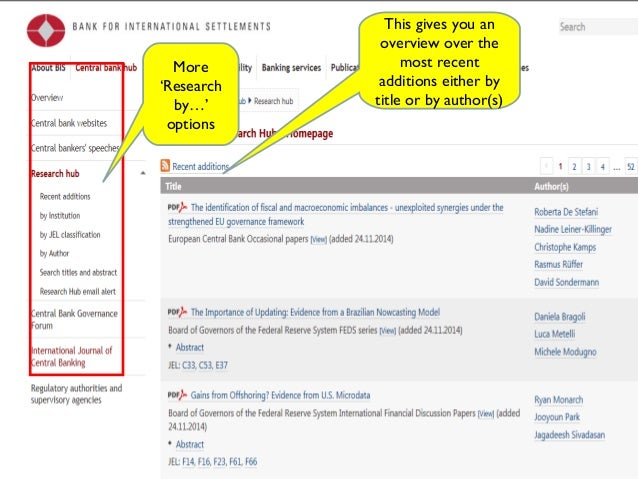Screen dimensions: 638x479
Task: View the FEDS series link
Action: tap(388, 331)
